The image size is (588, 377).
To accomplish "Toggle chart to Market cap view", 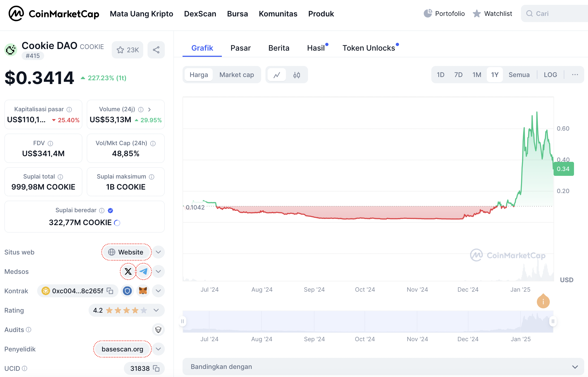I will point(237,75).
